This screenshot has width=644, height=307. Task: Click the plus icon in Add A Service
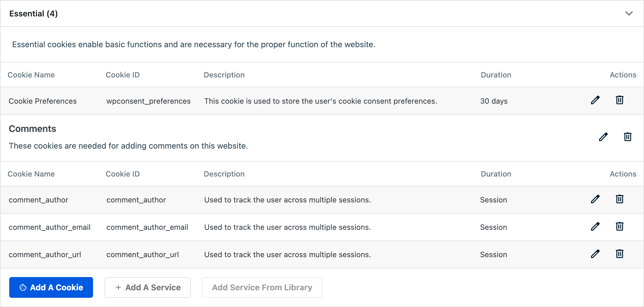(118, 287)
